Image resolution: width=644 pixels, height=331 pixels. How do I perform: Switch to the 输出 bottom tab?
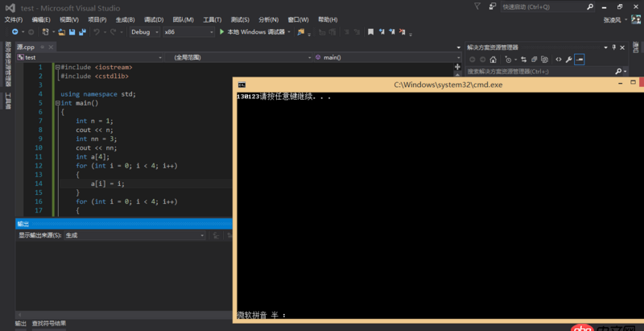pyautogui.click(x=21, y=324)
